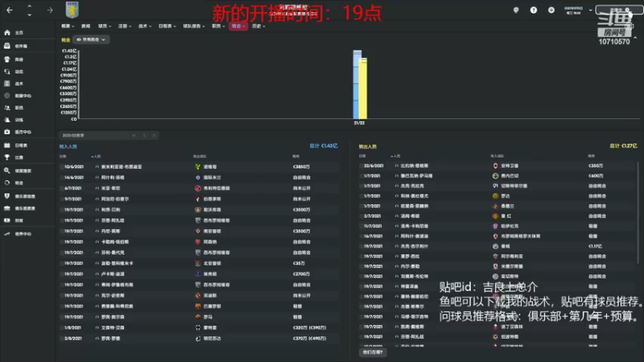The height and width of the screenshot is (362, 644).
Task: Click the blue spending bar for 21/22
Action: (357, 84)
